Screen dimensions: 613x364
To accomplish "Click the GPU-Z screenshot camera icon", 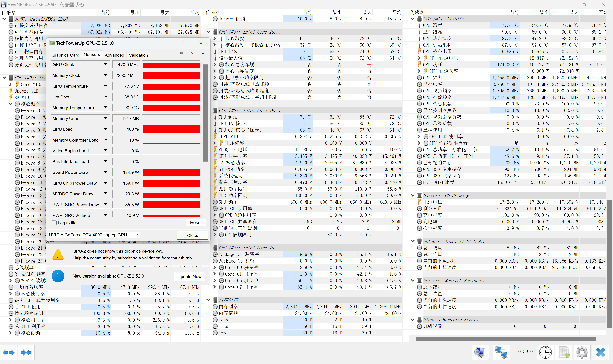I will pos(182,53).
